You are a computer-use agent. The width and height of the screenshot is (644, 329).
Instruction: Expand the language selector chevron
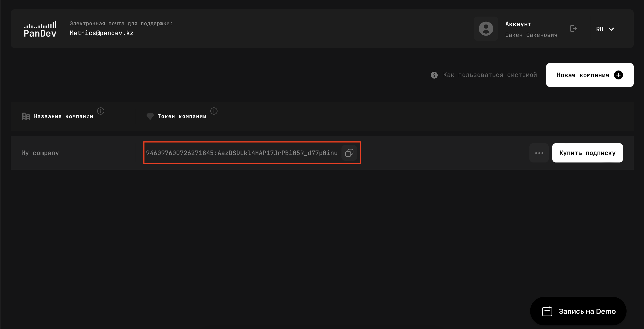click(x=612, y=29)
